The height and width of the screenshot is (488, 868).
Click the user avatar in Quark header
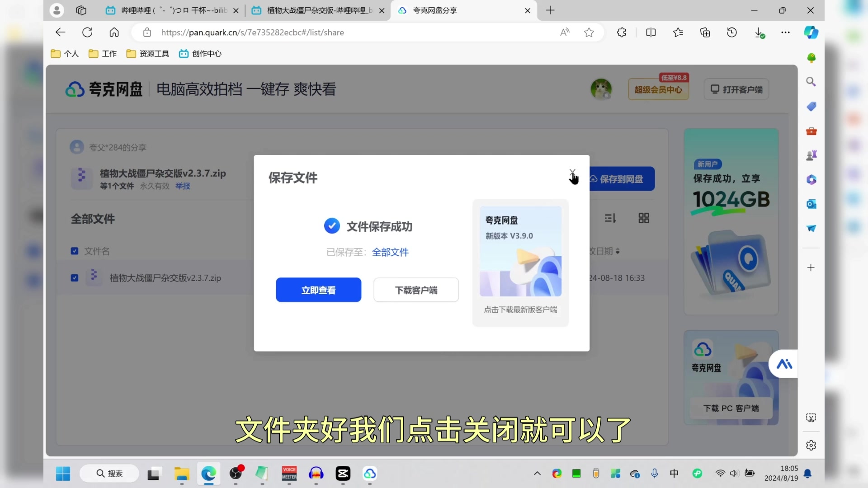point(601,89)
